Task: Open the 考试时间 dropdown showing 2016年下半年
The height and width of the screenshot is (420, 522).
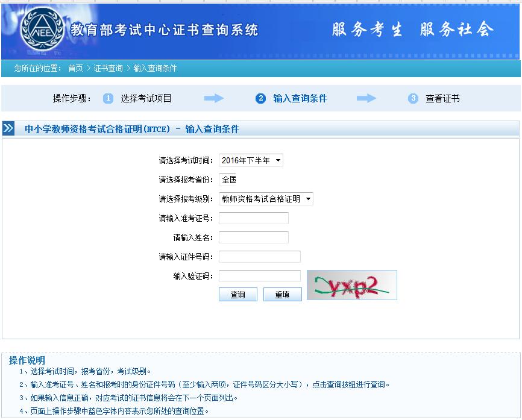Action: pos(251,160)
